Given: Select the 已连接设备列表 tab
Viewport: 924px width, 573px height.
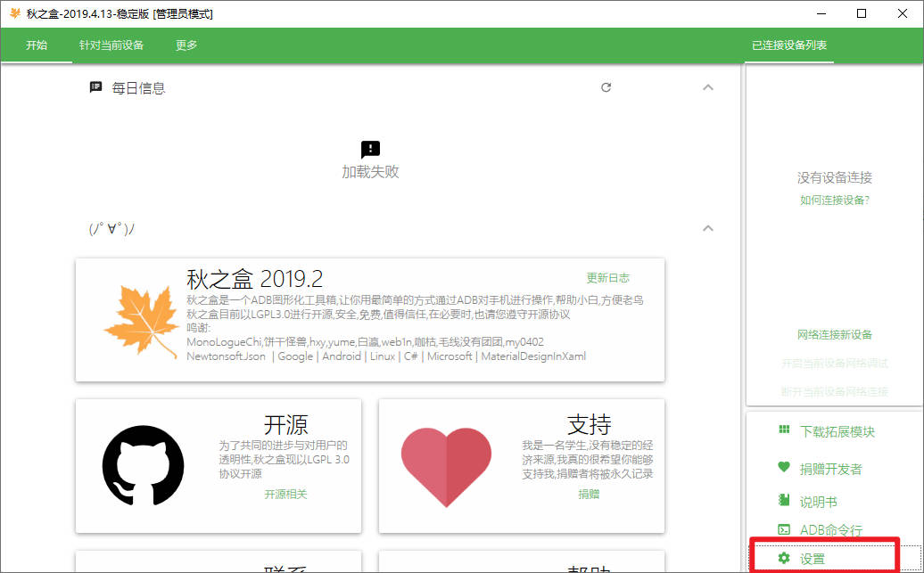Looking at the screenshot, I should (788, 45).
